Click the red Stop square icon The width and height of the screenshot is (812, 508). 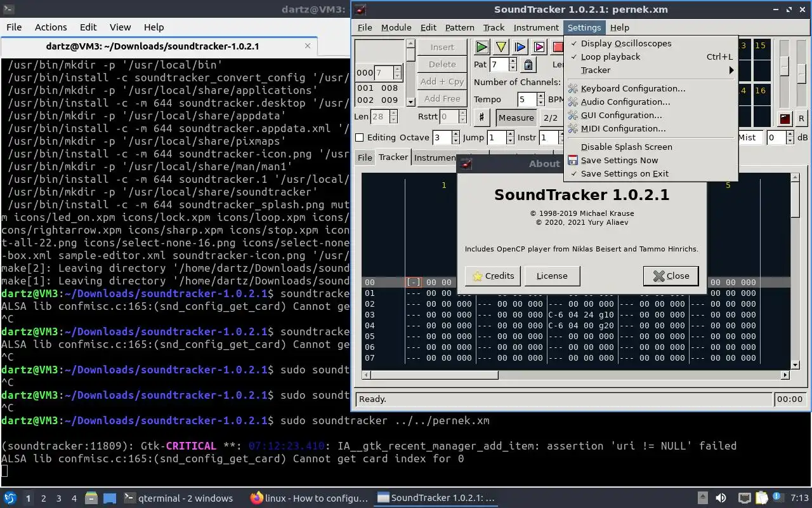click(x=558, y=47)
